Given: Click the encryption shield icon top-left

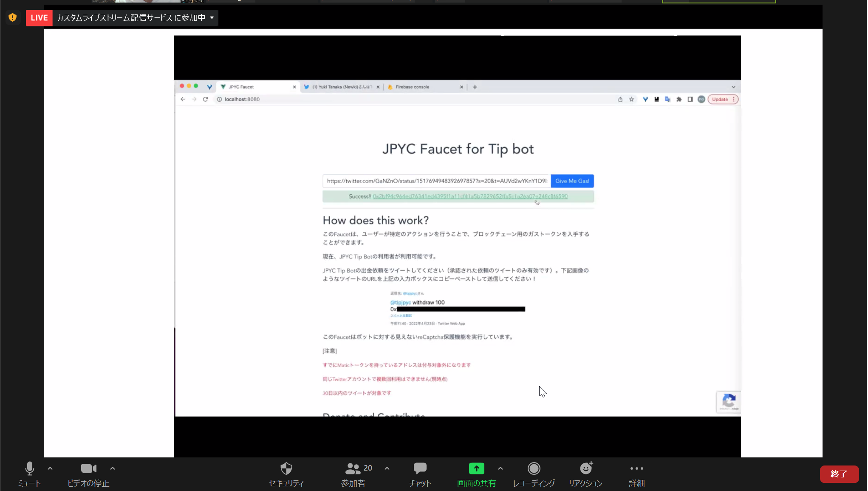Looking at the screenshot, I should tap(13, 17).
